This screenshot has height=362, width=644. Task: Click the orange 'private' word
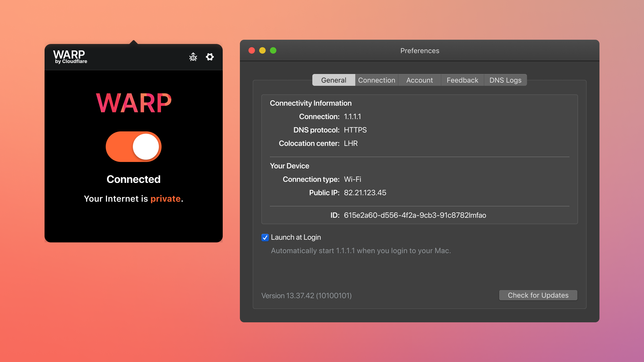[x=165, y=199]
